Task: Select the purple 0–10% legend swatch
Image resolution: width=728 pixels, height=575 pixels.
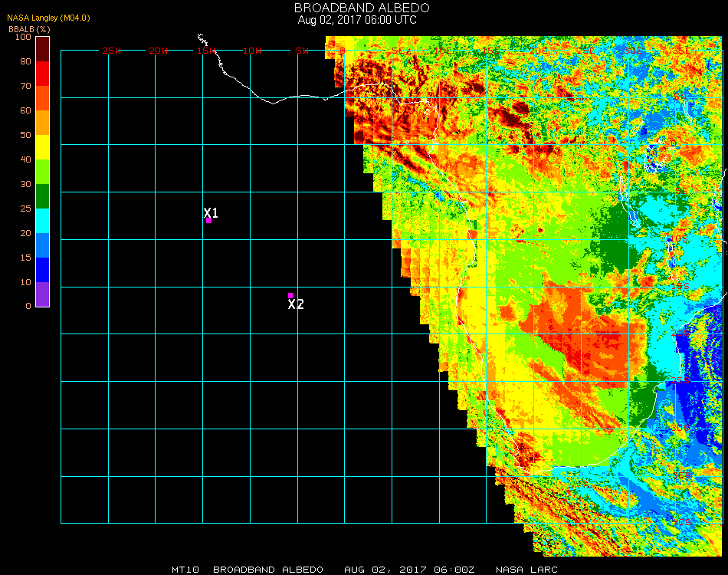Action: tap(43, 294)
